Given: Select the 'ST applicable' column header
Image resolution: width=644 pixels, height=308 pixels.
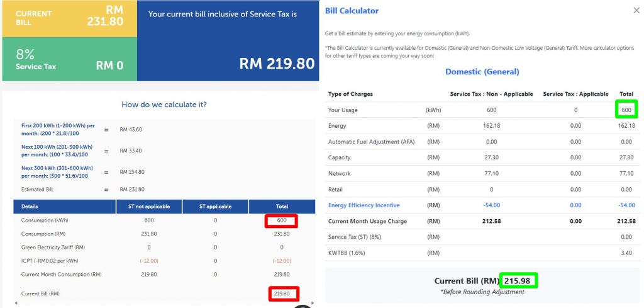Looking at the screenshot, I should (x=215, y=207).
